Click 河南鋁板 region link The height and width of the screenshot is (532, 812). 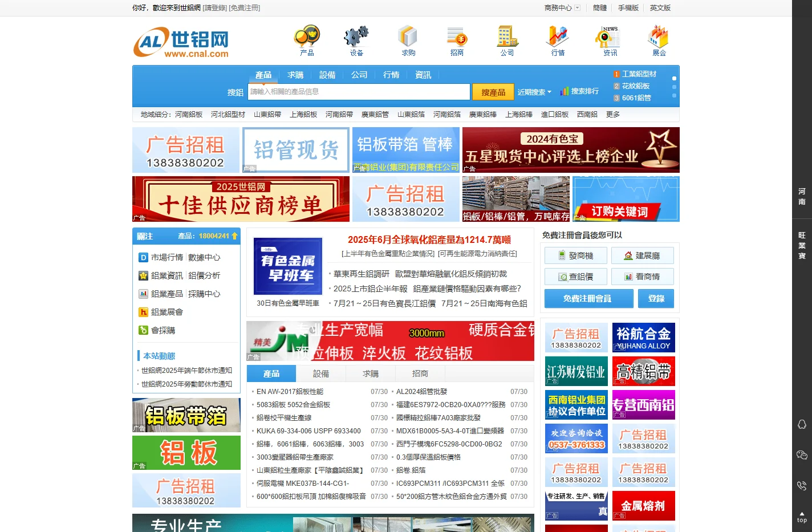[189, 115]
